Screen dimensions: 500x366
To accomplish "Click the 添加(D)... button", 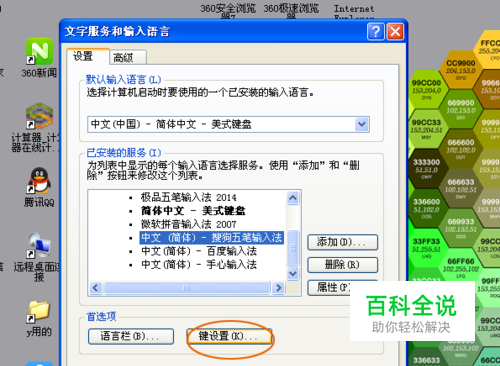I will [x=342, y=242].
